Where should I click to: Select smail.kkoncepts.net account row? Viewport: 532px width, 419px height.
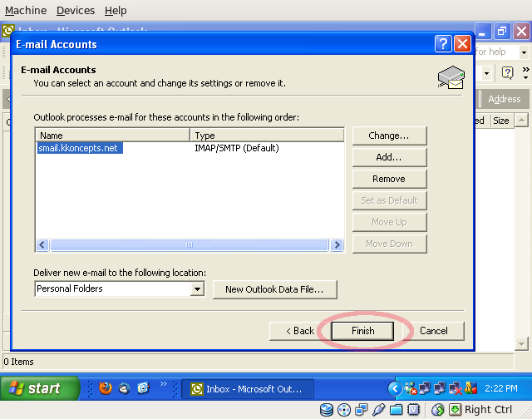(80, 148)
